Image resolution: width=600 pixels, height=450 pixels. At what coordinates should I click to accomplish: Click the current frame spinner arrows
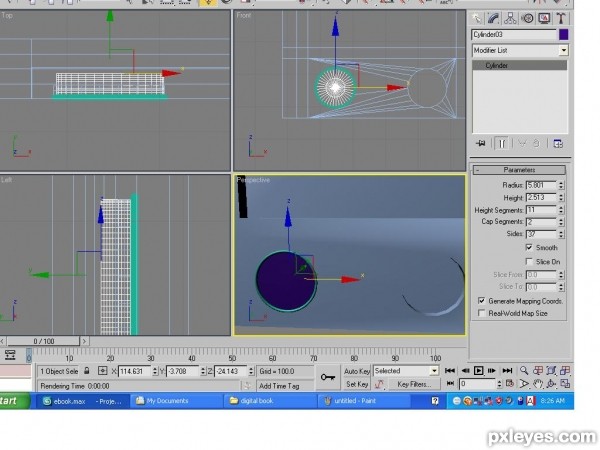(x=499, y=383)
